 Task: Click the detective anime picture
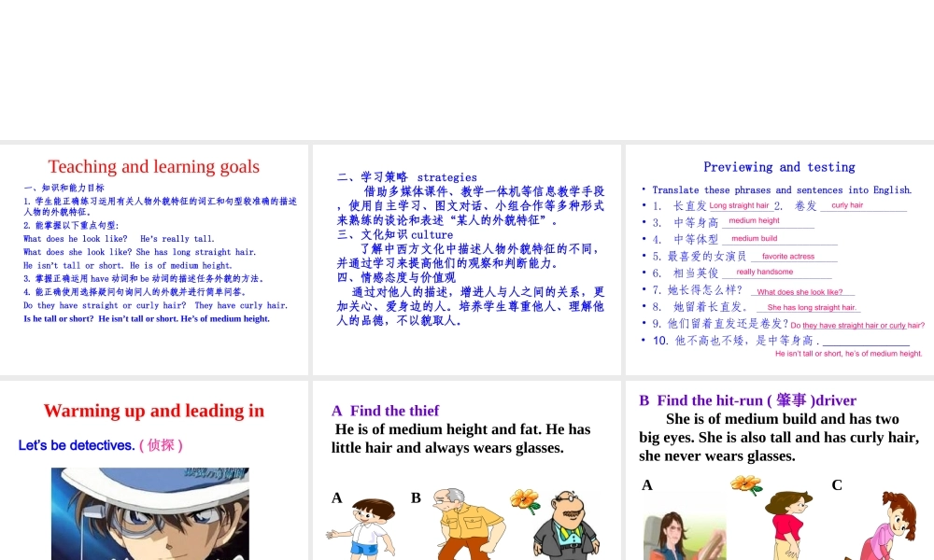[150, 513]
